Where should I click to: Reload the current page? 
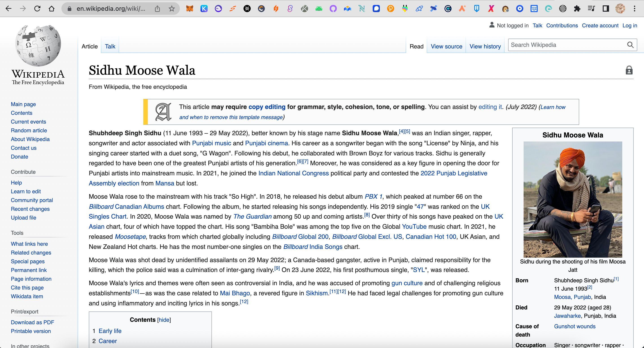(37, 9)
